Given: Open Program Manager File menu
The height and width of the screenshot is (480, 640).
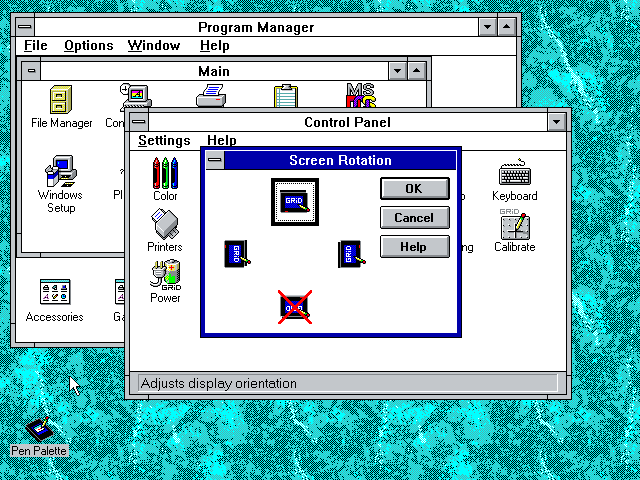Looking at the screenshot, I should pos(36,45).
